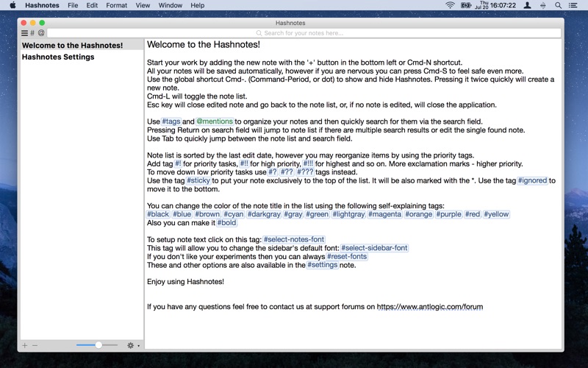Click the #magenta color tag
Viewport: 588px width, 368px height.
tap(384, 214)
